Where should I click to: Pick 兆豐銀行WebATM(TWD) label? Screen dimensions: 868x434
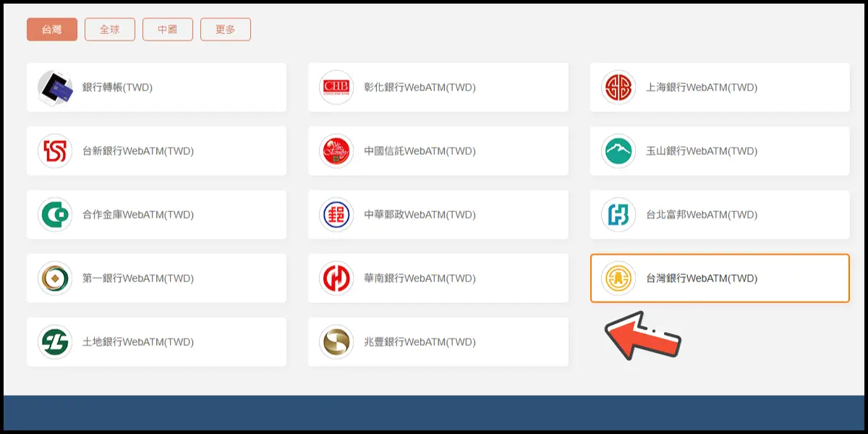click(420, 342)
